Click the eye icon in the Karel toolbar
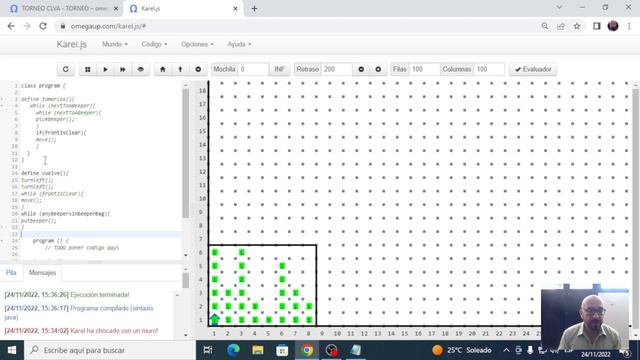 [x=141, y=69]
